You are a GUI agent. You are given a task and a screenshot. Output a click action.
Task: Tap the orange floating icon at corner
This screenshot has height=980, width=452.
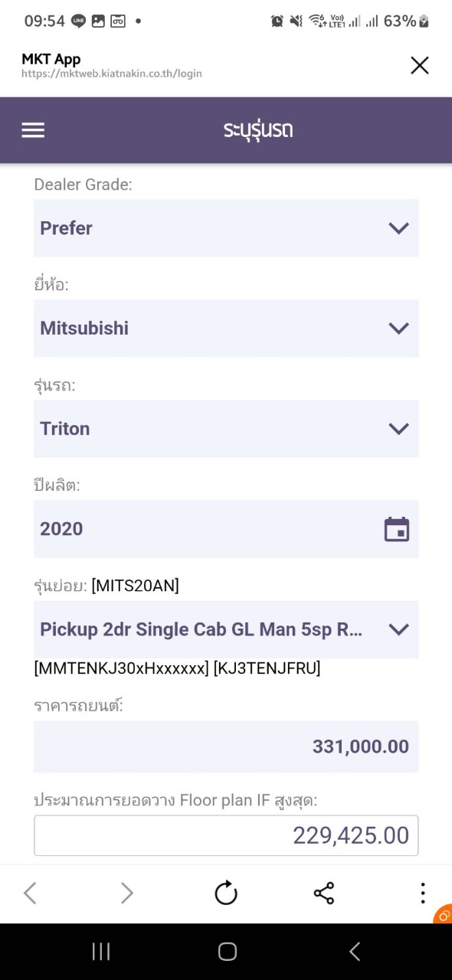pyautogui.click(x=443, y=915)
